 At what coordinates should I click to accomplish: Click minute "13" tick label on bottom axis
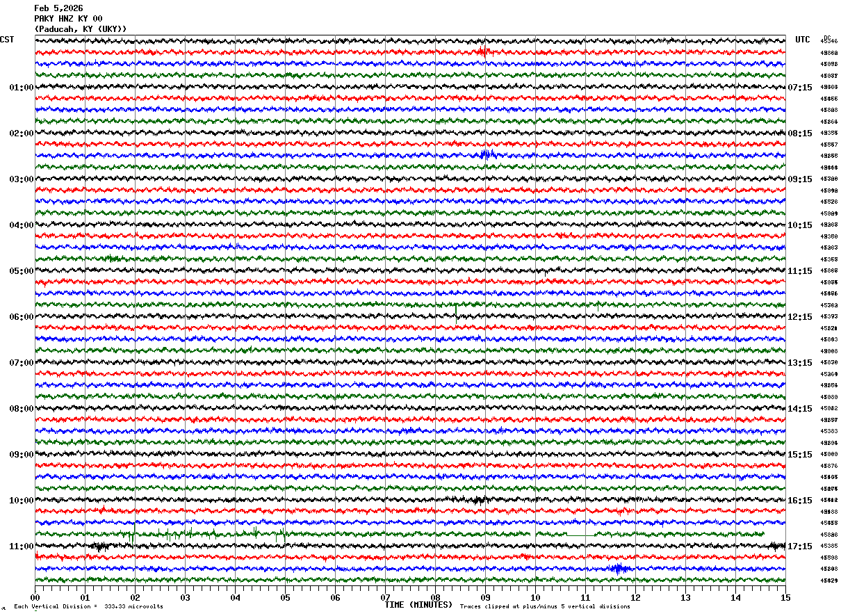[685, 597]
